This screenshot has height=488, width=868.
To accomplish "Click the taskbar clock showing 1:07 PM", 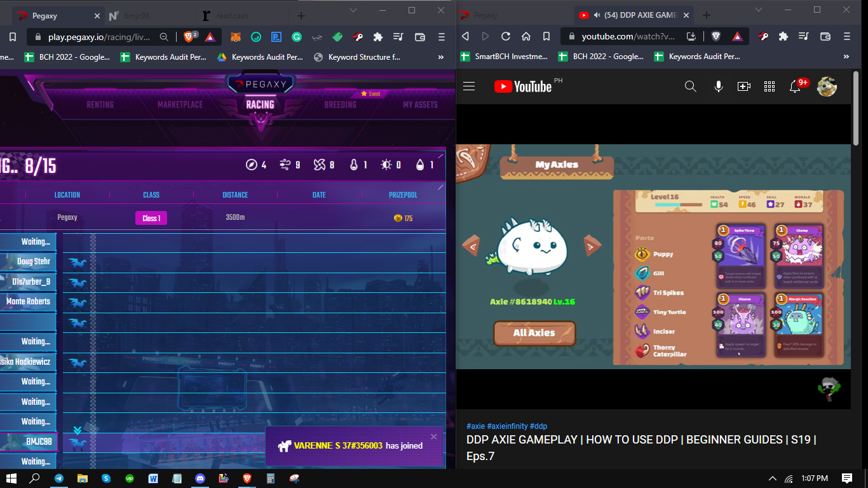I will point(813,478).
